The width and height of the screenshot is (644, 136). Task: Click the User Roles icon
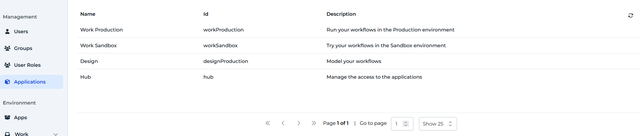[x=7, y=65]
